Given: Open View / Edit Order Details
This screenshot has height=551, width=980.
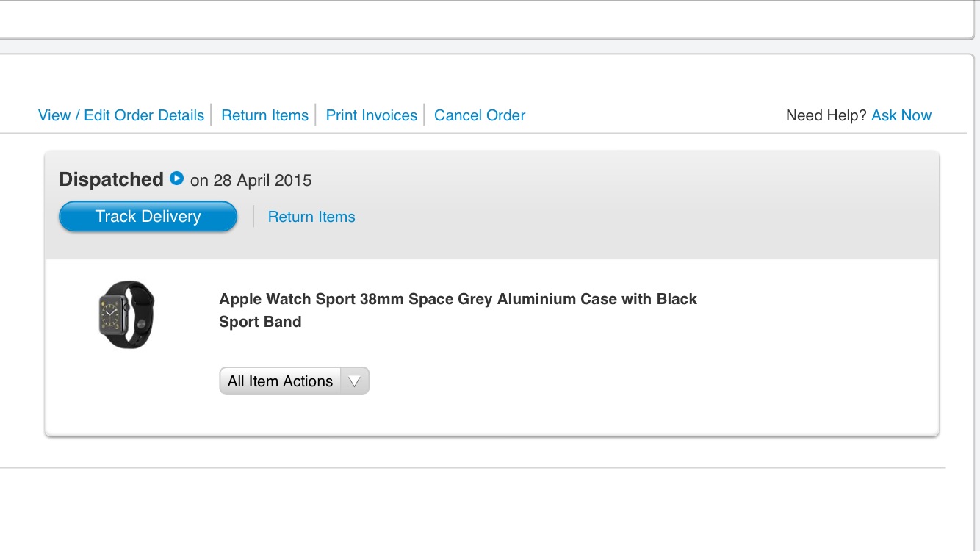Looking at the screenshot, I should [x=121, y=115].
